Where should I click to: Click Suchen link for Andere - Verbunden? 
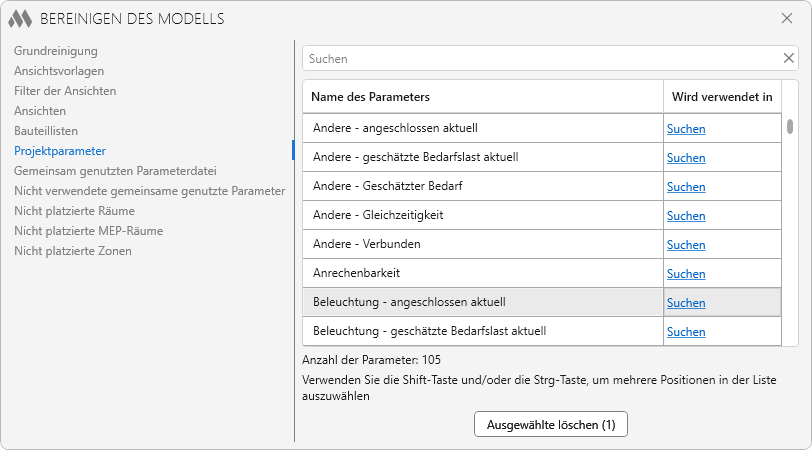pyautogui.click(x=686, y=244)
